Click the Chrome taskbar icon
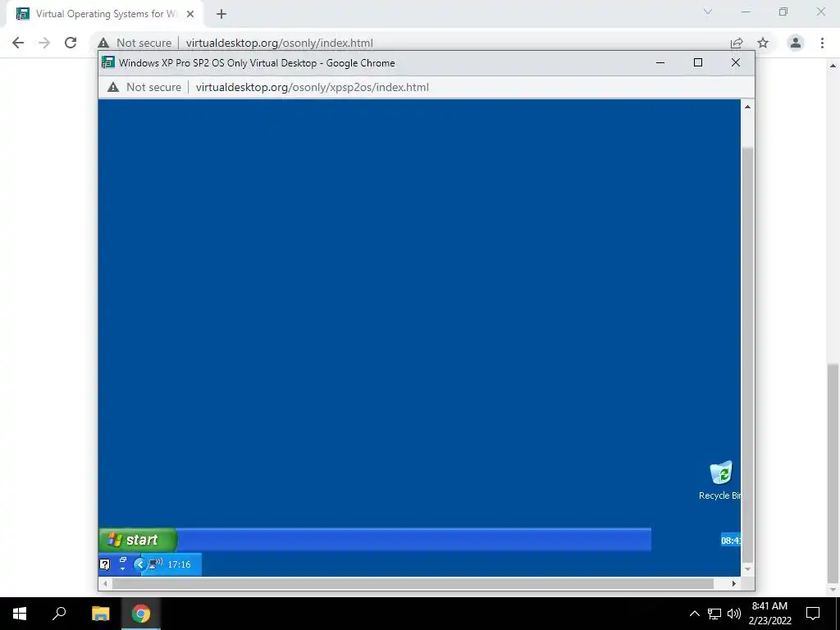The width and height of the screenshot is (840, 630). (x=141, y=614)
